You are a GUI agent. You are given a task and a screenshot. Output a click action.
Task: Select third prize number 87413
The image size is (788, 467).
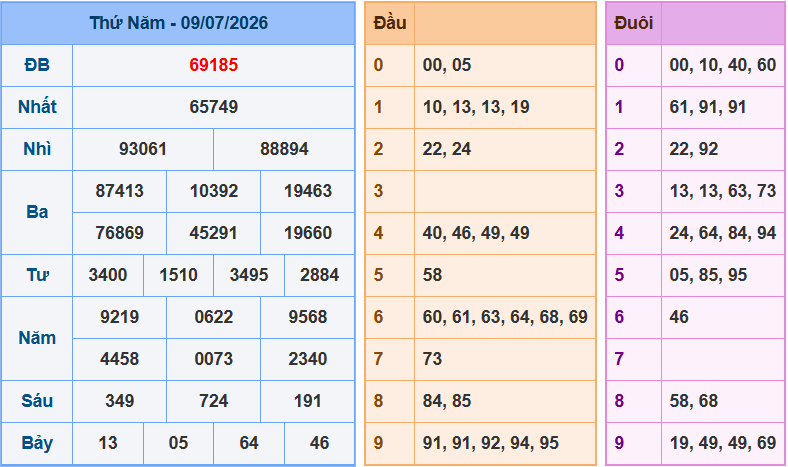[x=120, y=191]
